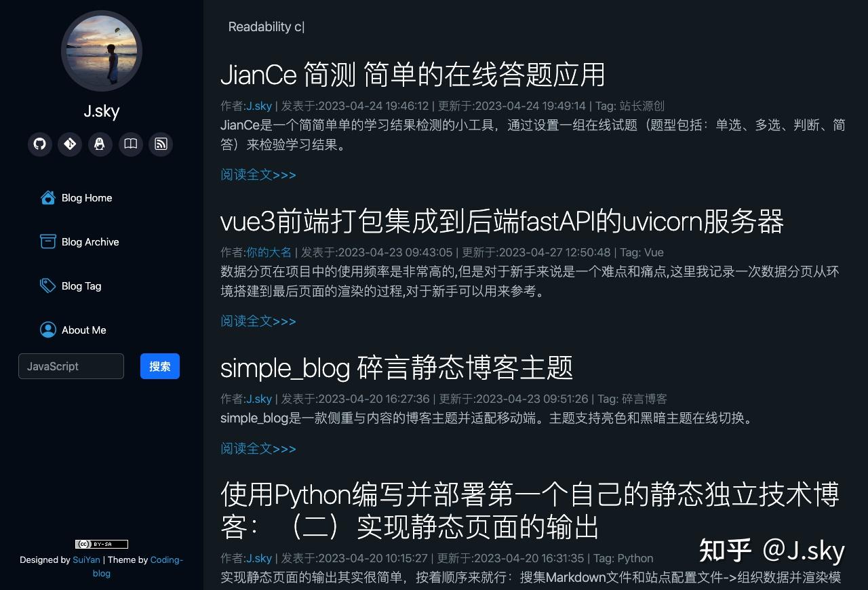Open the vue3前端打包 post title
This screenshot has width=868, height=590.
[x=502, y=221]
